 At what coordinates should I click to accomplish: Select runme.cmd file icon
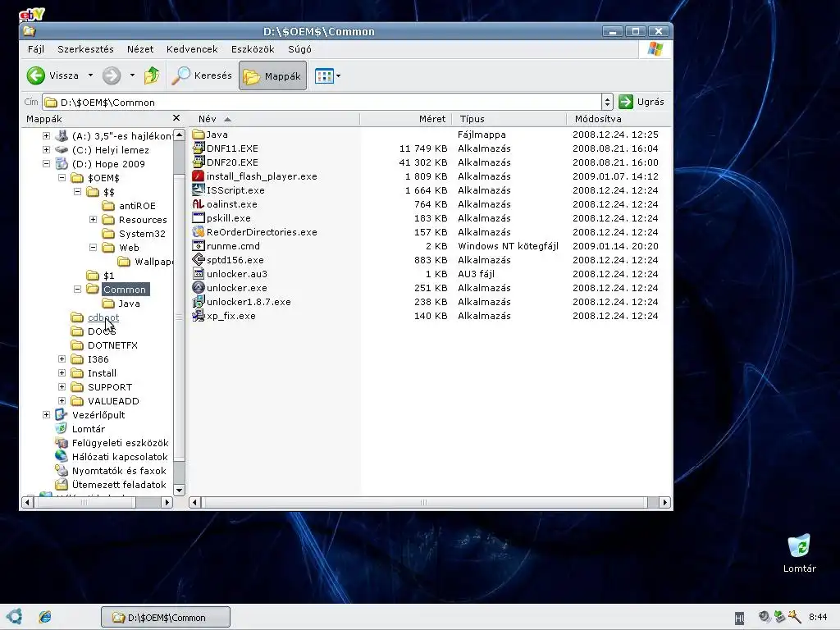[x=199, y=245]
